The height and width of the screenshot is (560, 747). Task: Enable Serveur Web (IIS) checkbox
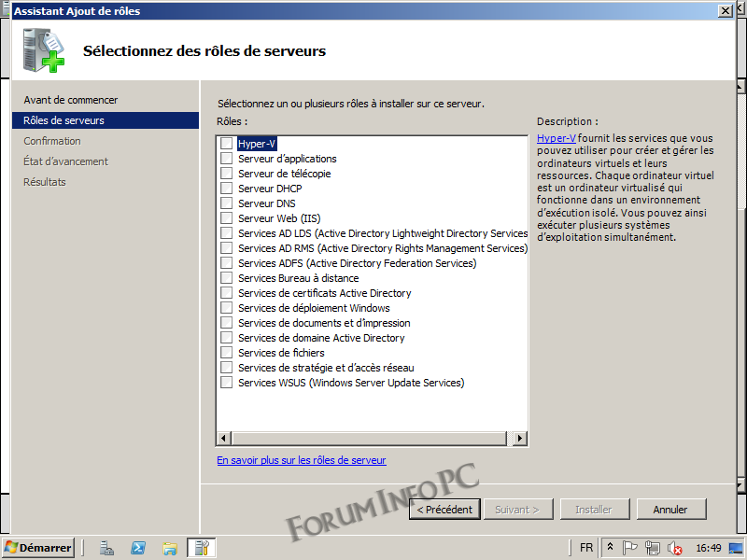227,218
